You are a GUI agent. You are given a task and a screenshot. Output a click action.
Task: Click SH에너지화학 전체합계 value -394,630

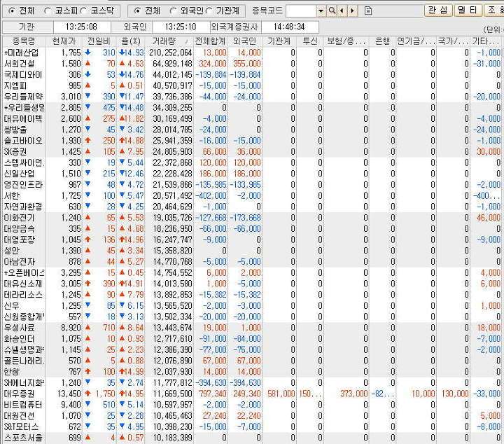pos(211,382)
